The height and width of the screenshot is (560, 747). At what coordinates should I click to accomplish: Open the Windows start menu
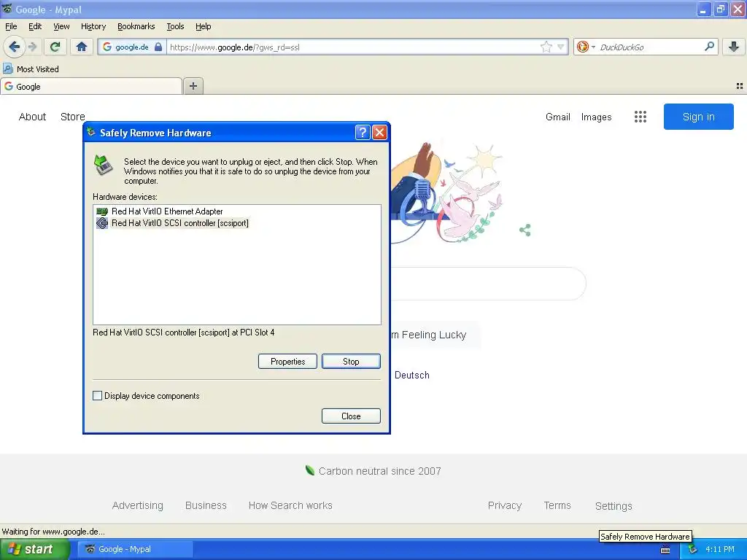coord(35,549)
